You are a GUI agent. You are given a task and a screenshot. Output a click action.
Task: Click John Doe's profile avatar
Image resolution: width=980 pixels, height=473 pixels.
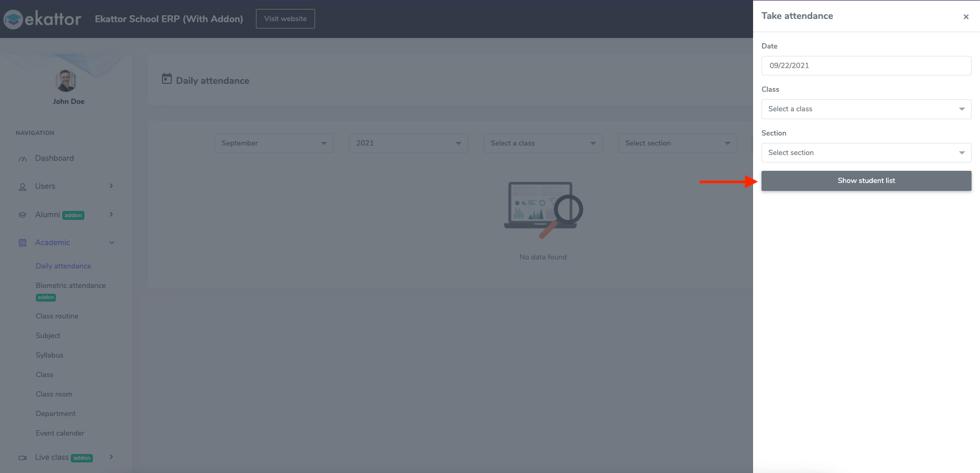[x=66, y=81]
